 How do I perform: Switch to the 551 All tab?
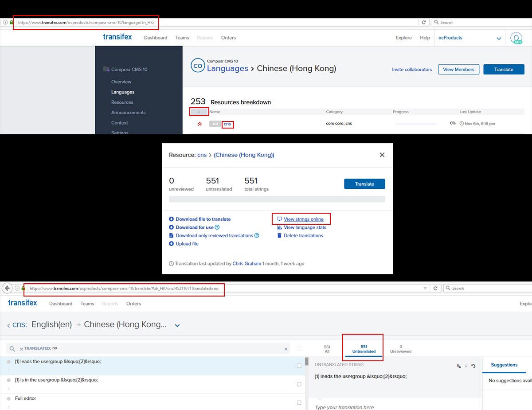[327, 349]
